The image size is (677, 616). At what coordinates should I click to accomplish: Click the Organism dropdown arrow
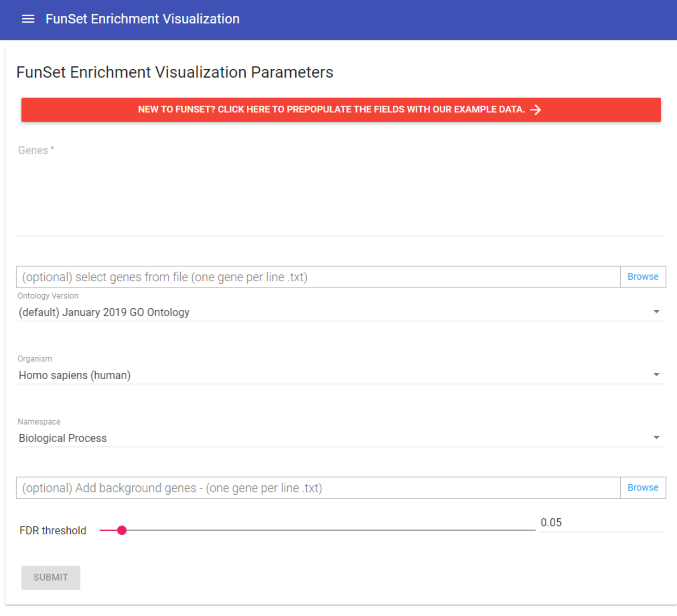coord(656,375)
